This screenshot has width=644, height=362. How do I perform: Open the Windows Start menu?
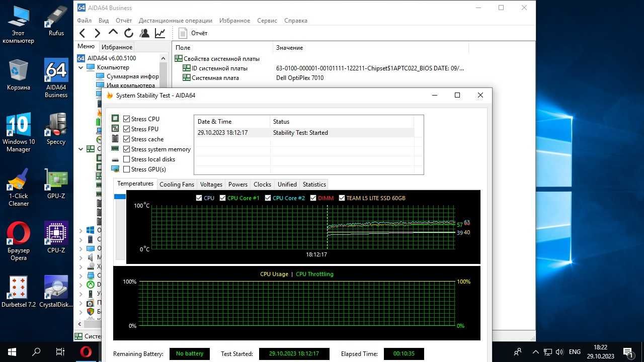[x=12, y=352]
